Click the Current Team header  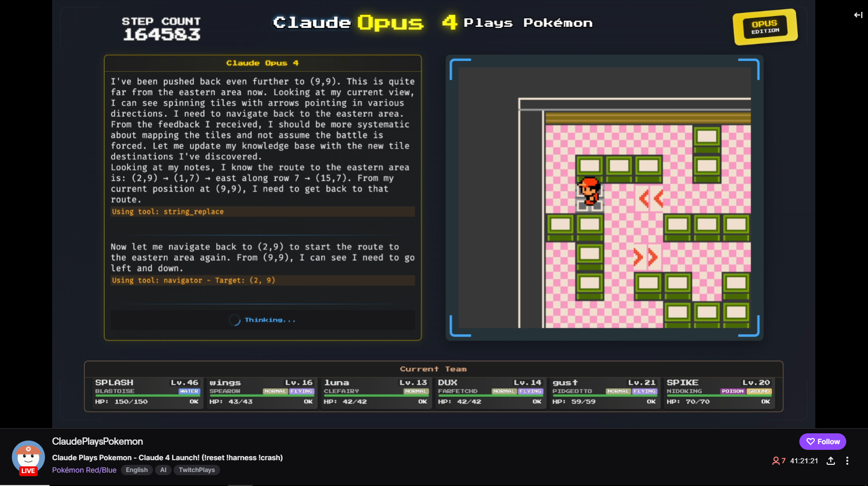point(433,369)
